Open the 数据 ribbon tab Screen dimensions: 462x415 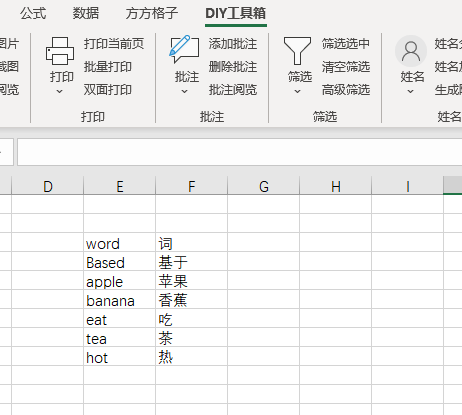pos(86,14)
